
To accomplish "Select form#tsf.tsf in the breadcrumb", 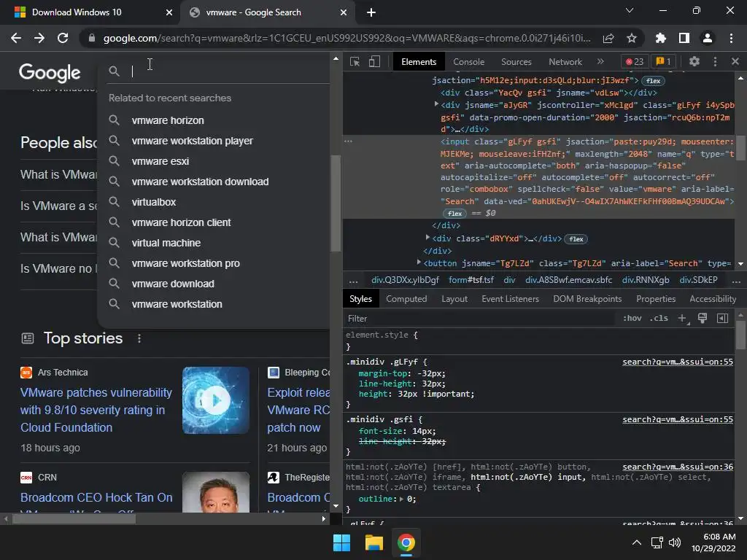I will pyautogui.click(x=471, y=280).
